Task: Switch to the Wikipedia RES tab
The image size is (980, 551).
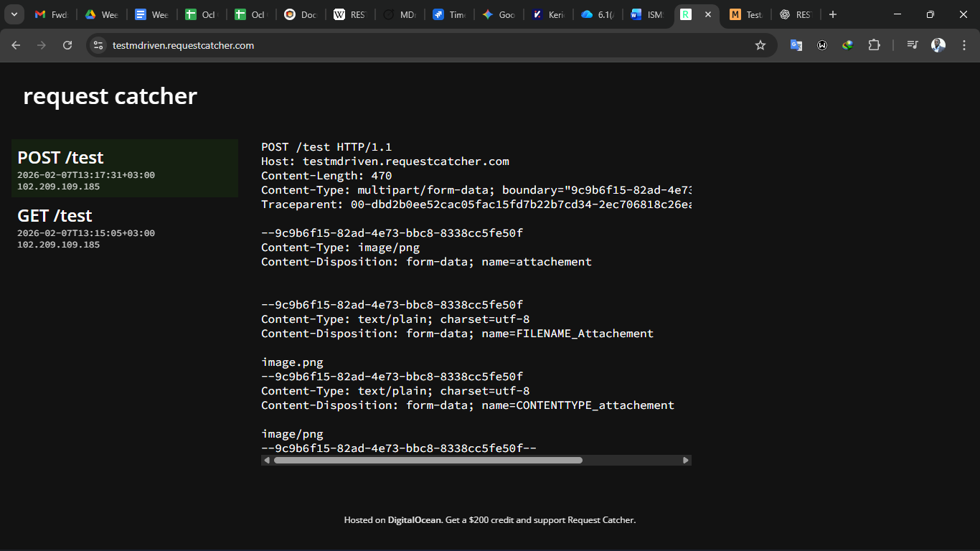Action: click(x=349, y=14)
